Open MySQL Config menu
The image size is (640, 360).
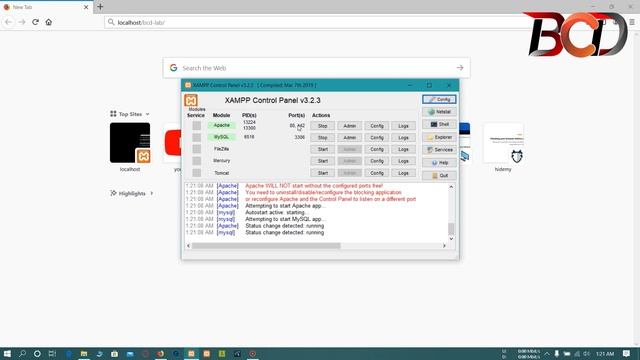click(x=376, y=138)
